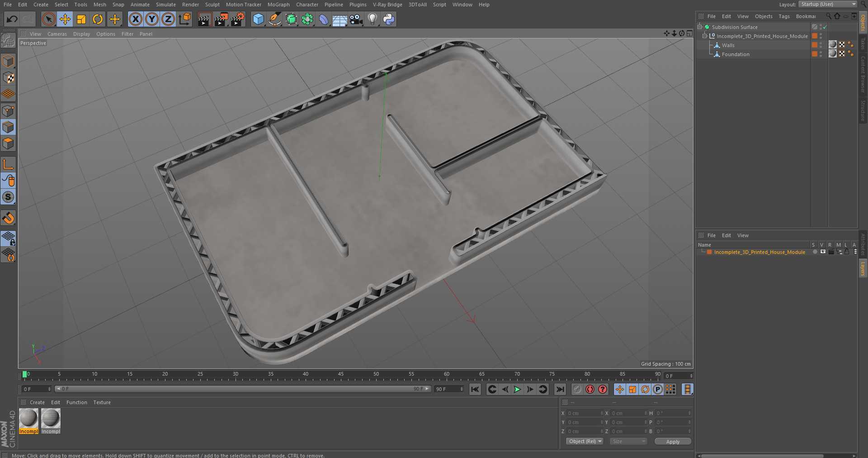
Task: Click the Apply button
Action: tap(673, 442)
